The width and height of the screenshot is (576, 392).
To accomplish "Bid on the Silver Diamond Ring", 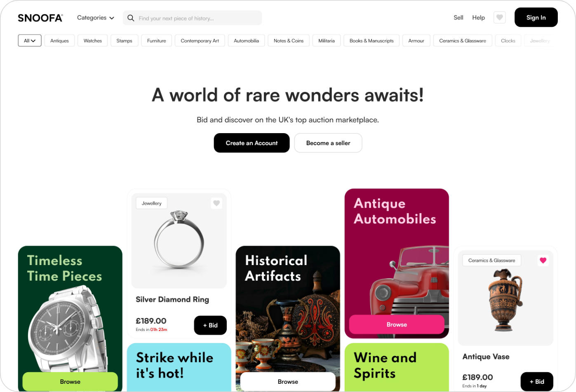I will click(x=210, y=325).
